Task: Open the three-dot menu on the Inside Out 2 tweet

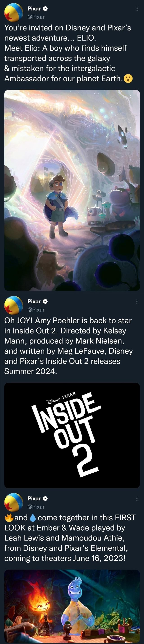Action: pyautogui.click(x=137, y=302)
